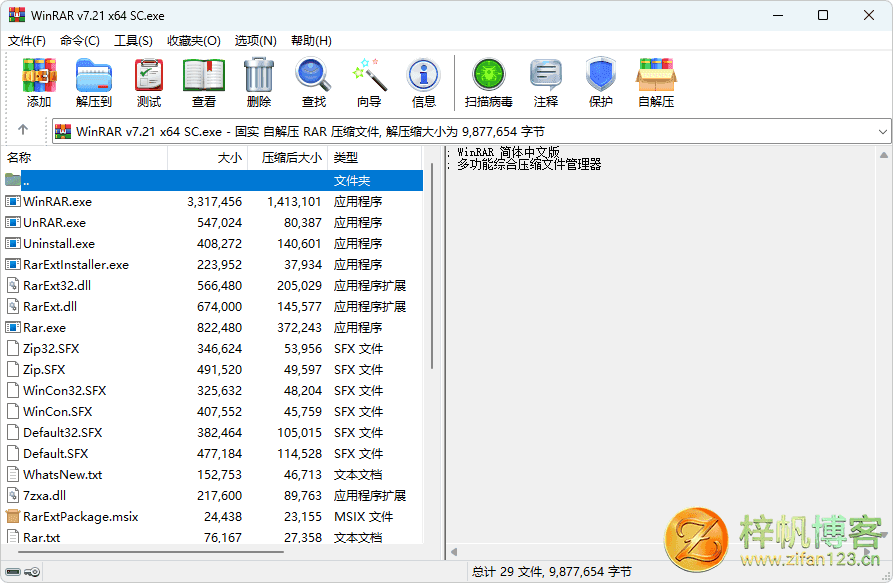
Task: Click the SFX (自解压) box icon
Action: (x=656, y=75)
